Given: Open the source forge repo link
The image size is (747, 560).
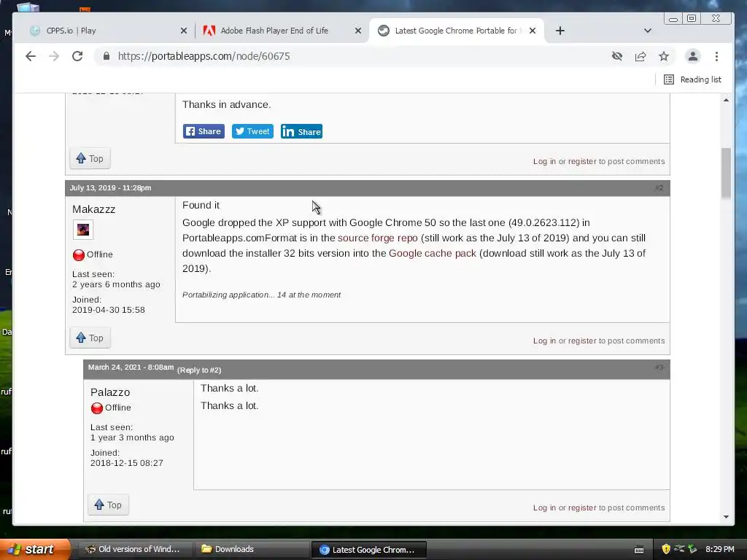Looking at the screenshot, I should (378, 238).
